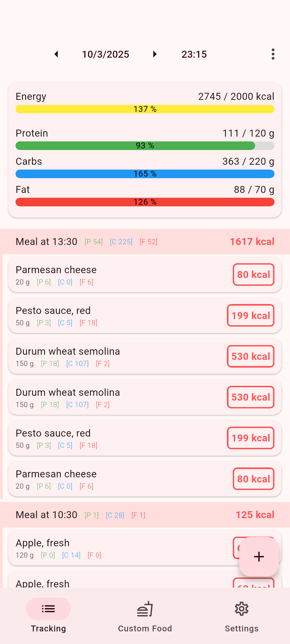Open date picker showing 10/3/2025
The image size is (290, 644).
click(x=106, y=54)
